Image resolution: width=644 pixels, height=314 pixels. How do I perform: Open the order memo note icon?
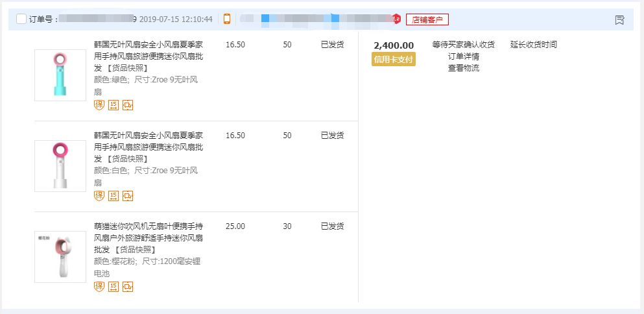click(x=619, y=20)
